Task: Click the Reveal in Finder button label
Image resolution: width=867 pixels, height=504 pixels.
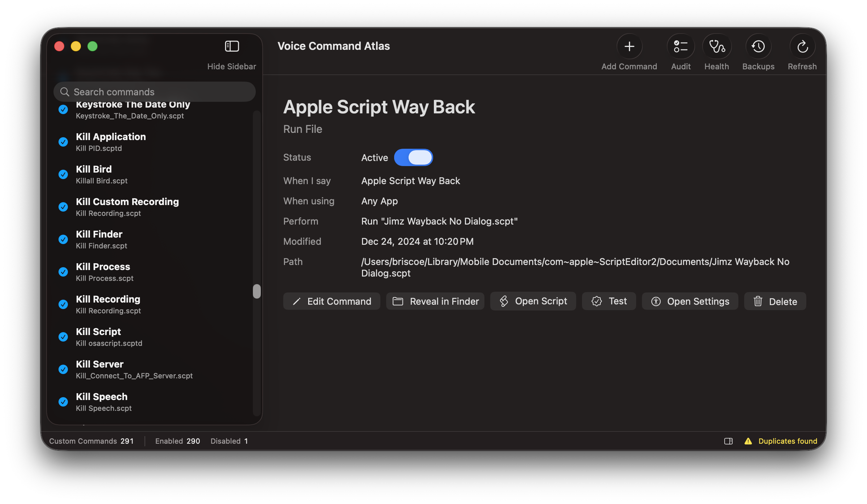Action: coord(444,301)
